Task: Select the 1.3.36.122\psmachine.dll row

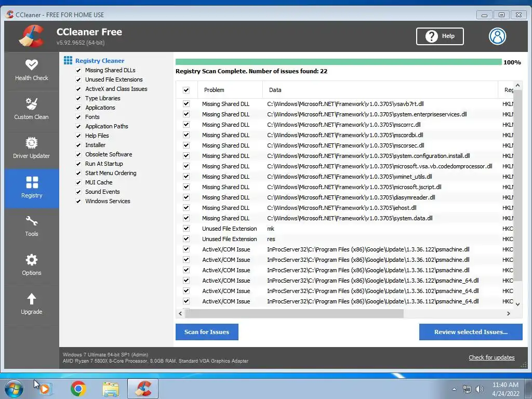Action: (344, 249)
